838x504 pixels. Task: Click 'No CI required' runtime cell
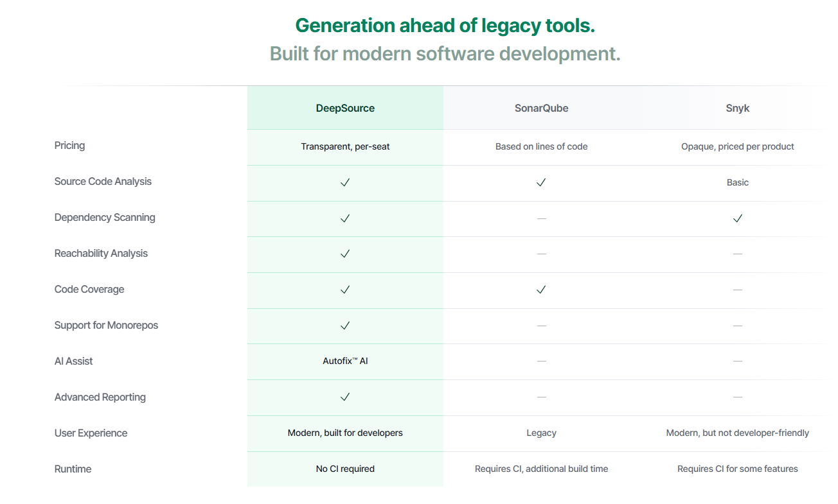click(345, 469)
